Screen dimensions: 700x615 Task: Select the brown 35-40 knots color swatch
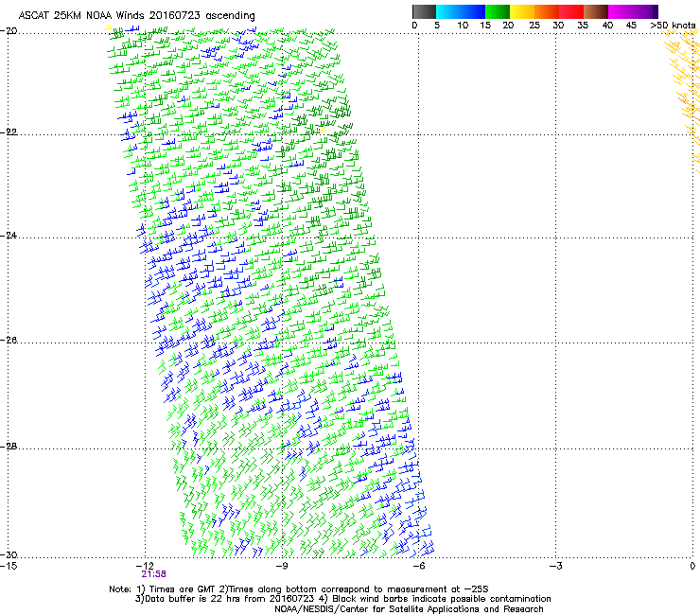[x=596, y=11]
